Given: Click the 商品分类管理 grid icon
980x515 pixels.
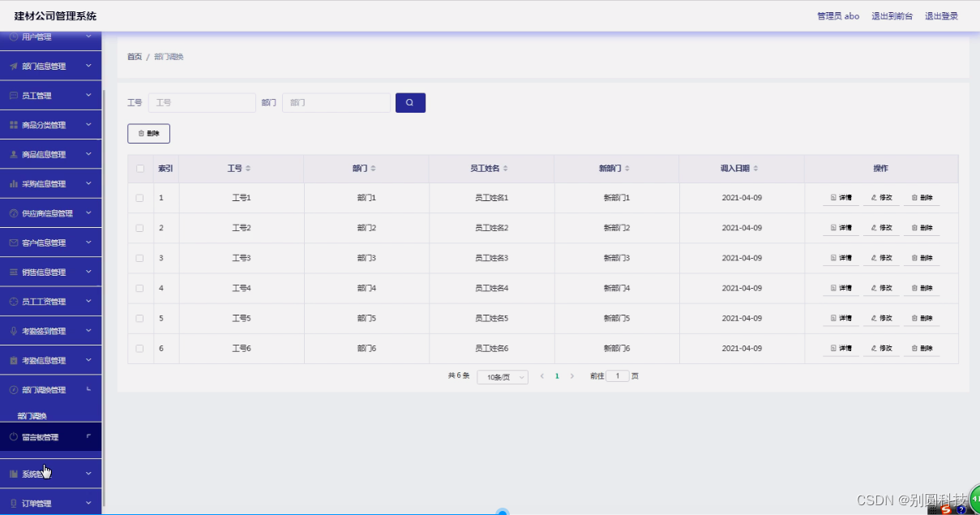Looking at the screenshot, I should (14, 124).
